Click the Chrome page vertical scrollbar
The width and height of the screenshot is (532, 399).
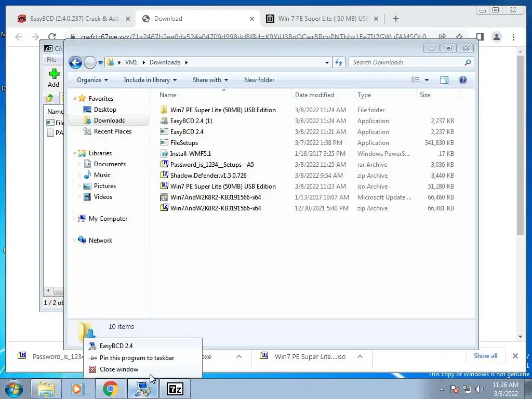520,145
